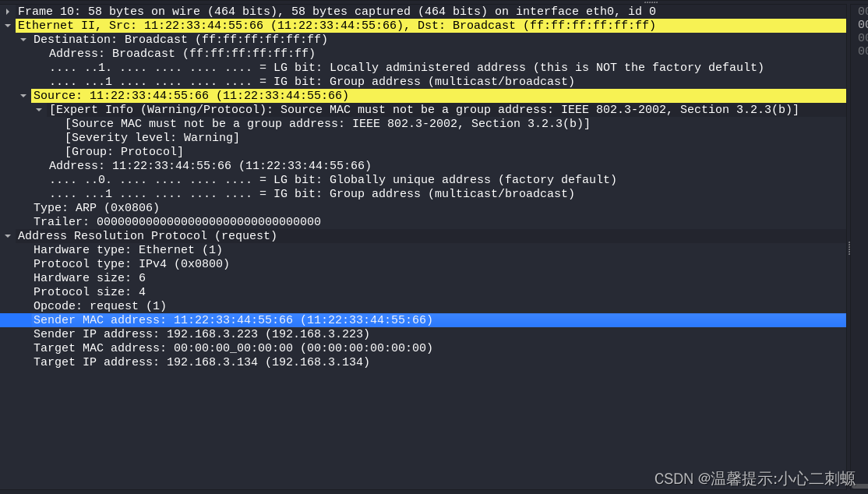Image resolution: width=868 pixels, height=494 pixels.
Task: Select the Opcode: request line
Action: (100, 305)
